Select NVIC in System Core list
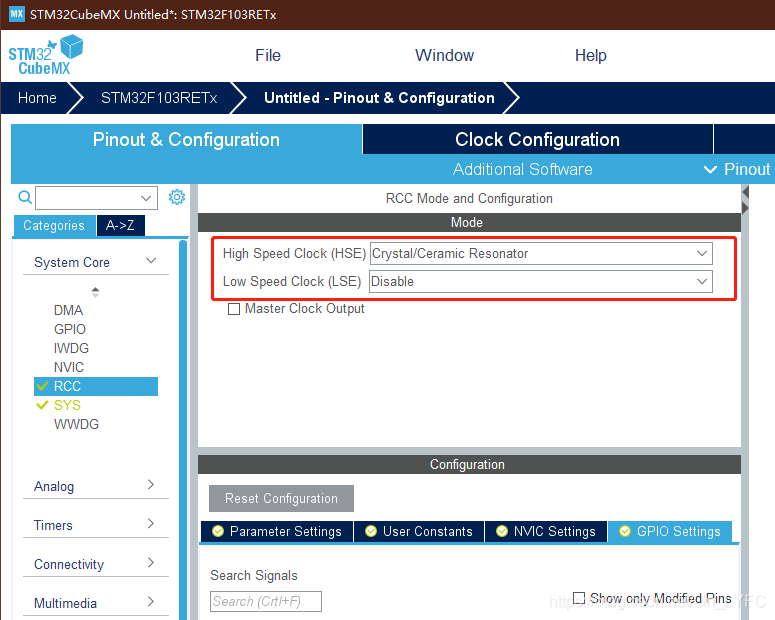 pos(69,367)
